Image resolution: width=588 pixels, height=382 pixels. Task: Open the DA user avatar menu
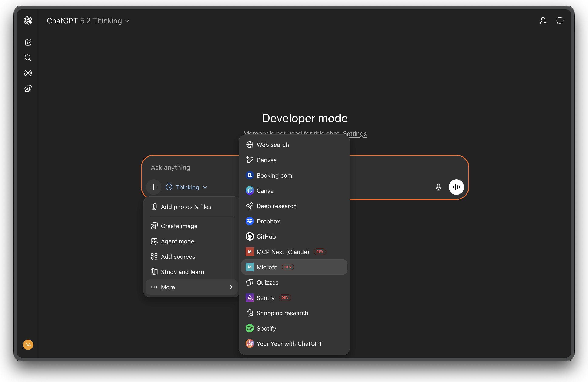(x=28, y=344)
